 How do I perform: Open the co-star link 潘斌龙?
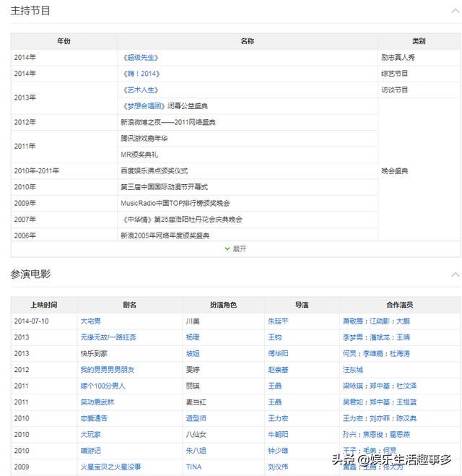click(x=380, y=337)
